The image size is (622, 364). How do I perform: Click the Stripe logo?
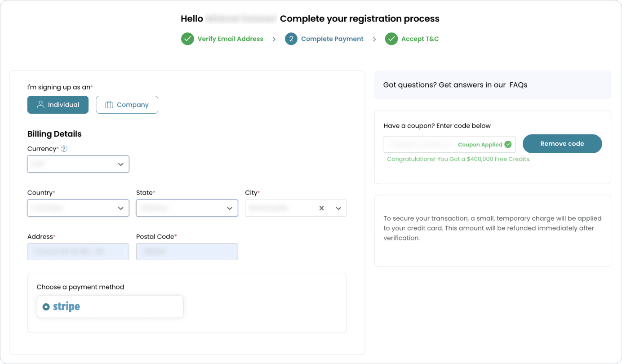coord(67,307)
